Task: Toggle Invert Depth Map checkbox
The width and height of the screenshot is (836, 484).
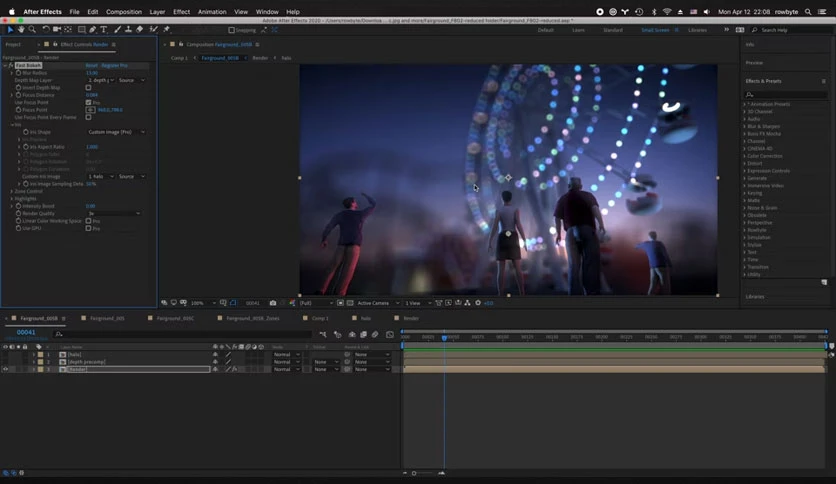Action: coord(89,87)
